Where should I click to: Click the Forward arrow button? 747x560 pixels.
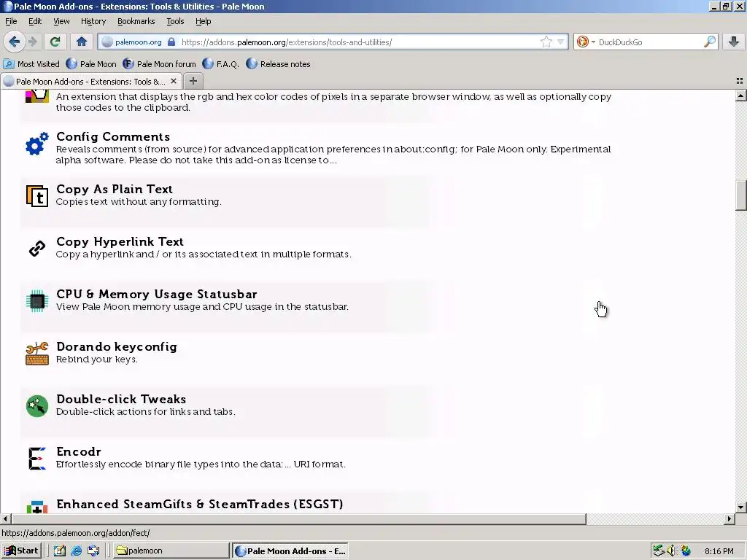(32, 42)
